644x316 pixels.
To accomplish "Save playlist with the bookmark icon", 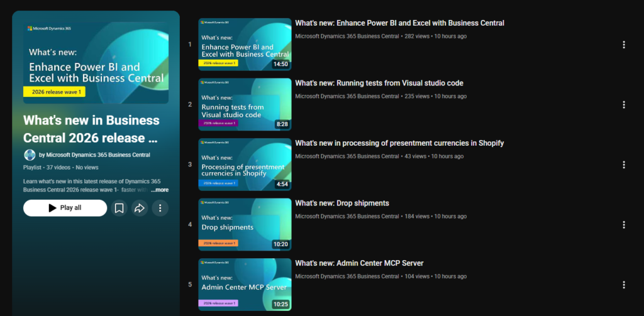I will point(119,208).
